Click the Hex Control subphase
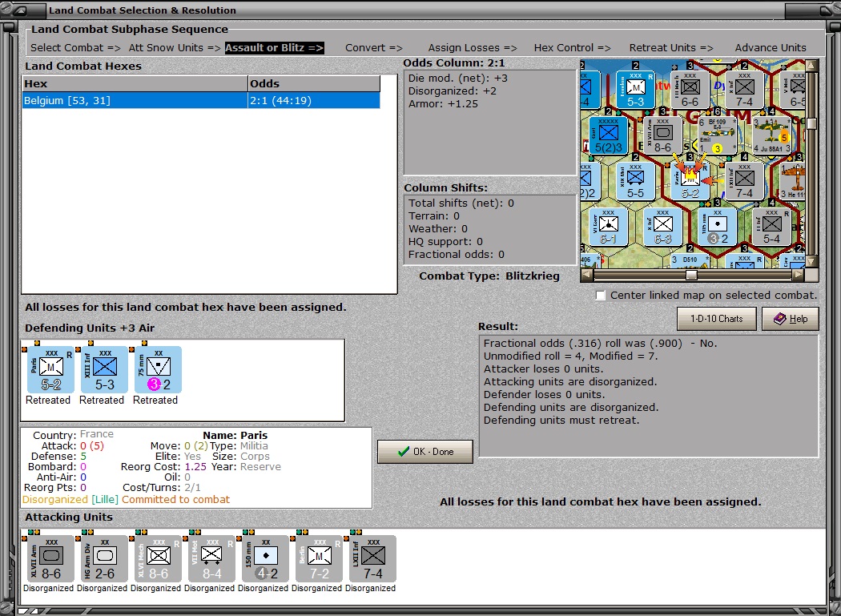Screen dimensions: 841x616 coord(573,48)
